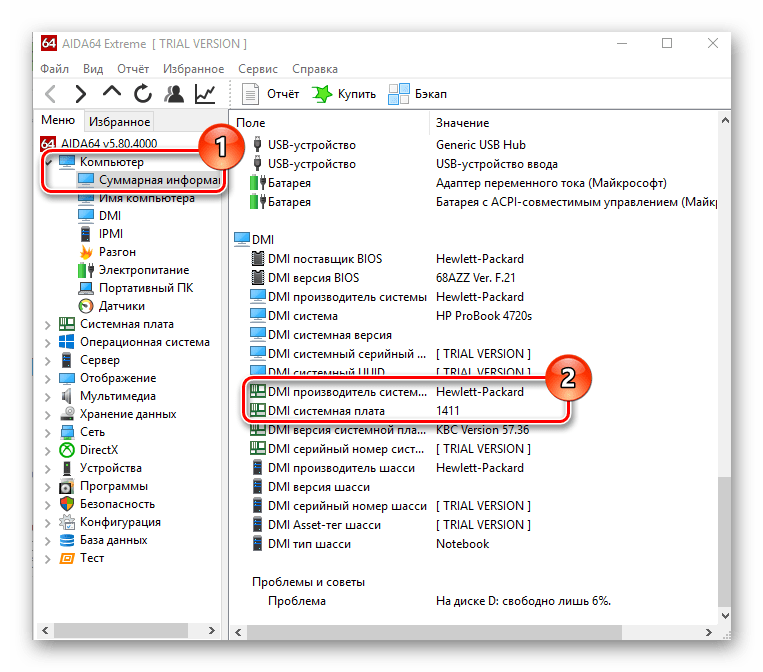Select the DMI item in left tree
The image size is (763, 672).
coord(99,216)
